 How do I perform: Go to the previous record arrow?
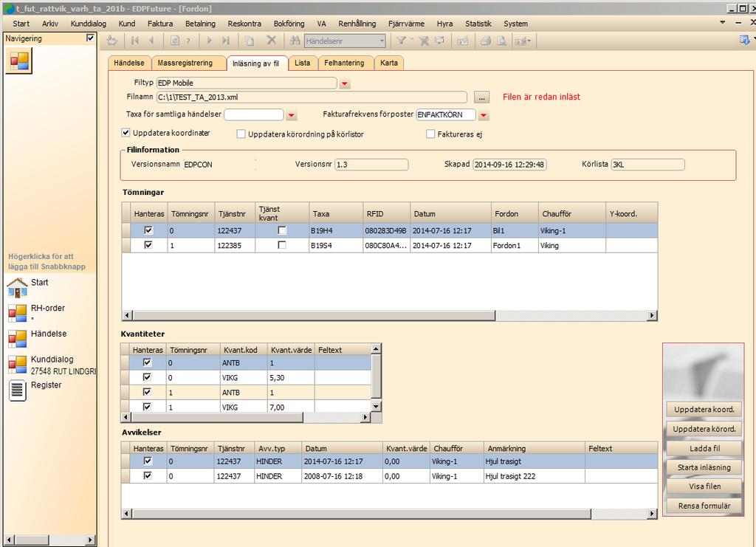click(152, 41)
